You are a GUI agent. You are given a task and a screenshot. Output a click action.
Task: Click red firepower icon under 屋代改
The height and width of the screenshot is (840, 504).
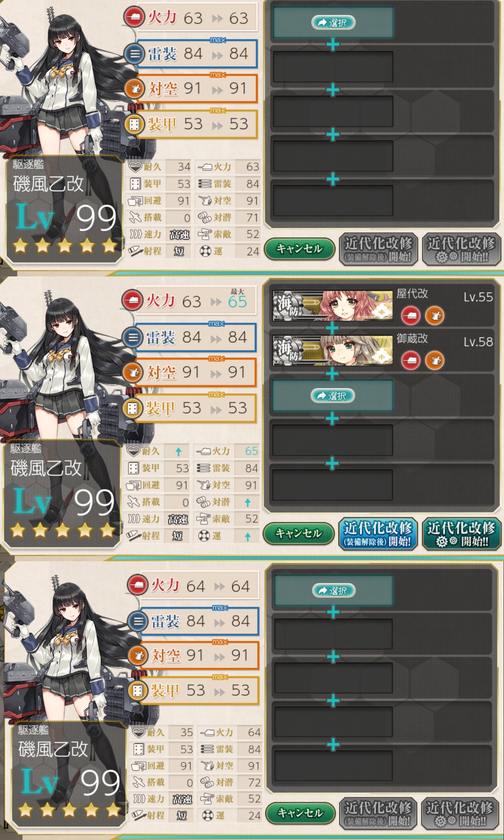(411, 316)
